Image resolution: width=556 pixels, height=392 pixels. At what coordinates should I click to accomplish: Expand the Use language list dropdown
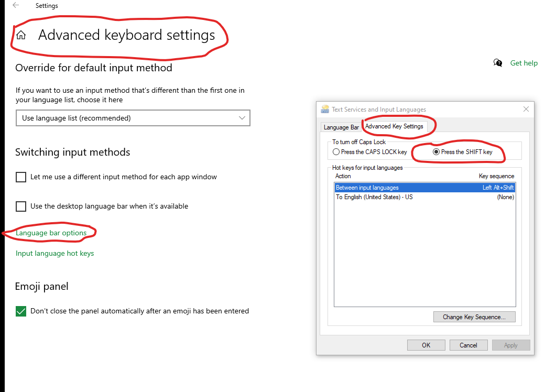(133, 118)
